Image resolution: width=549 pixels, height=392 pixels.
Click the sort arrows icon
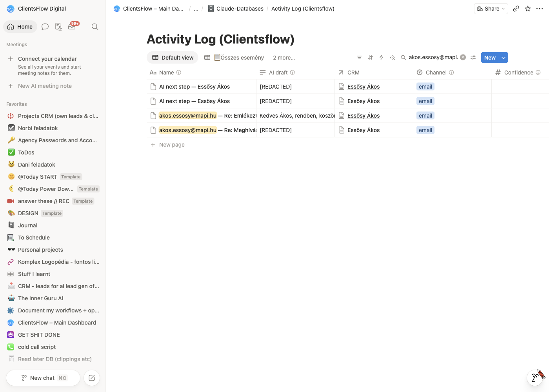[x=370, y=58]
